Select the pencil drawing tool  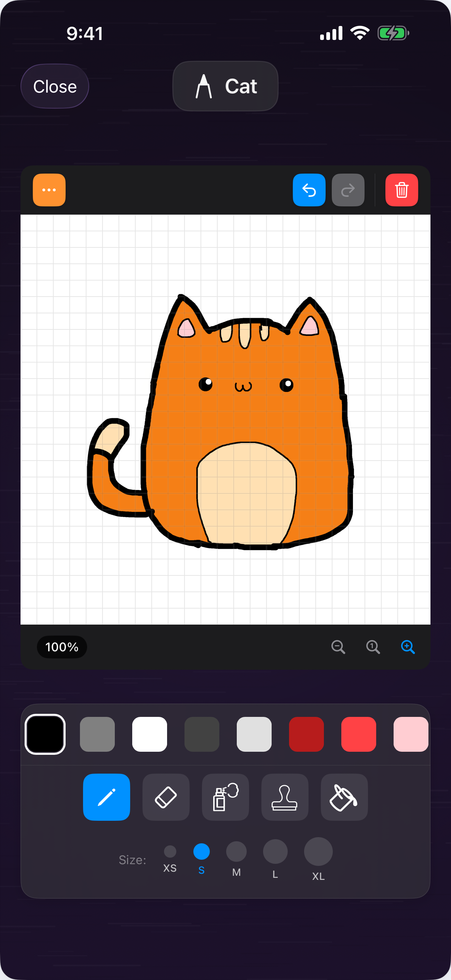107,797
